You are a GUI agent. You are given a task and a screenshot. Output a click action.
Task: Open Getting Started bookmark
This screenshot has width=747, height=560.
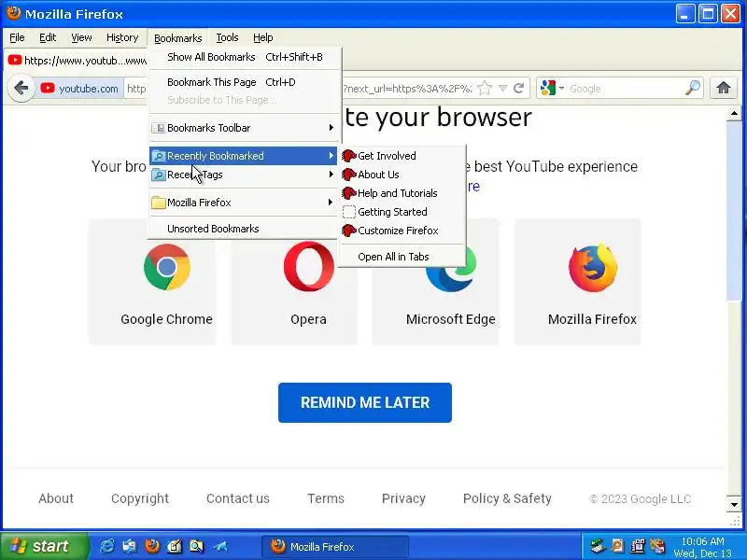coord(402,212)
